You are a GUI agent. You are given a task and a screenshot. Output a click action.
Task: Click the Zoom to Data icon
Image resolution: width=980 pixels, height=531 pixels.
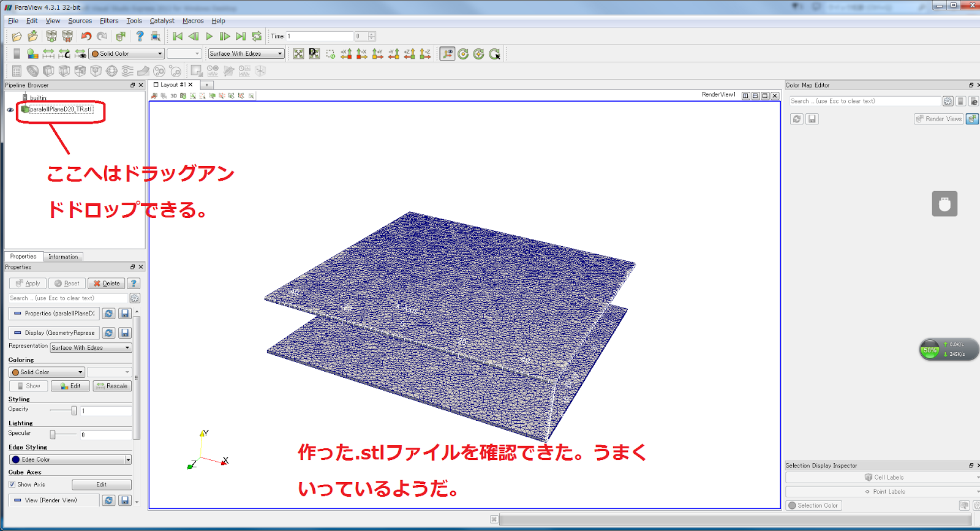[314, 54]
